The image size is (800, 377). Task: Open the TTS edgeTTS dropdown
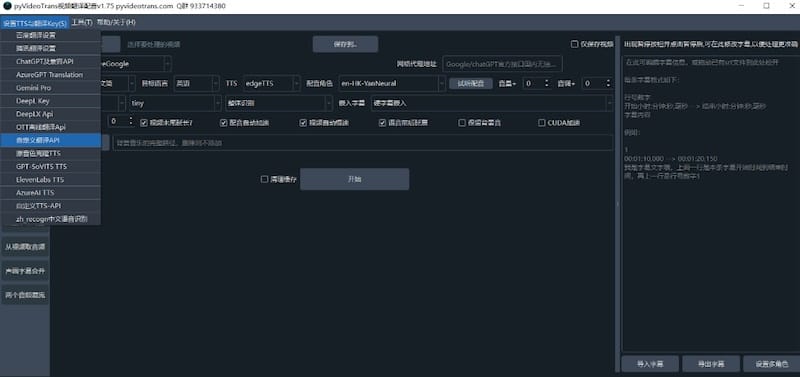[271, 84]
